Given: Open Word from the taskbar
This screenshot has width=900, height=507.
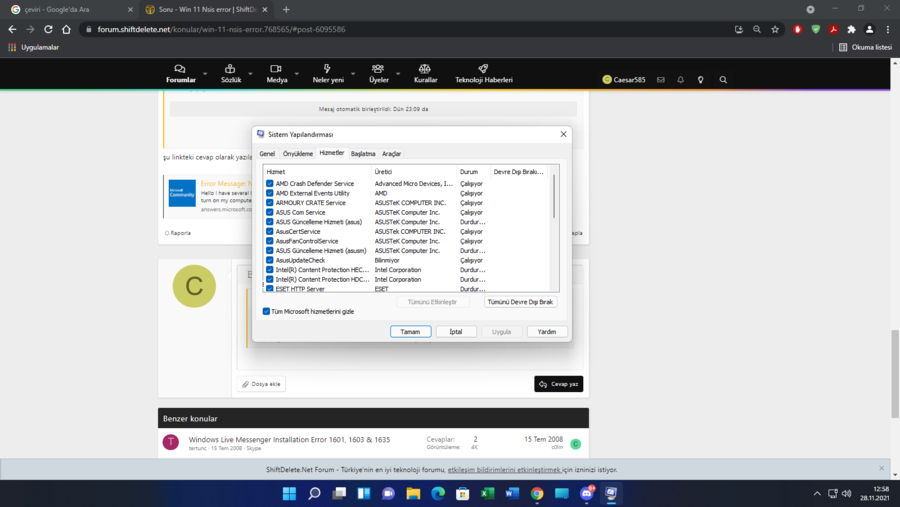Looking at the screenshot, I should [x=512, y=494].
